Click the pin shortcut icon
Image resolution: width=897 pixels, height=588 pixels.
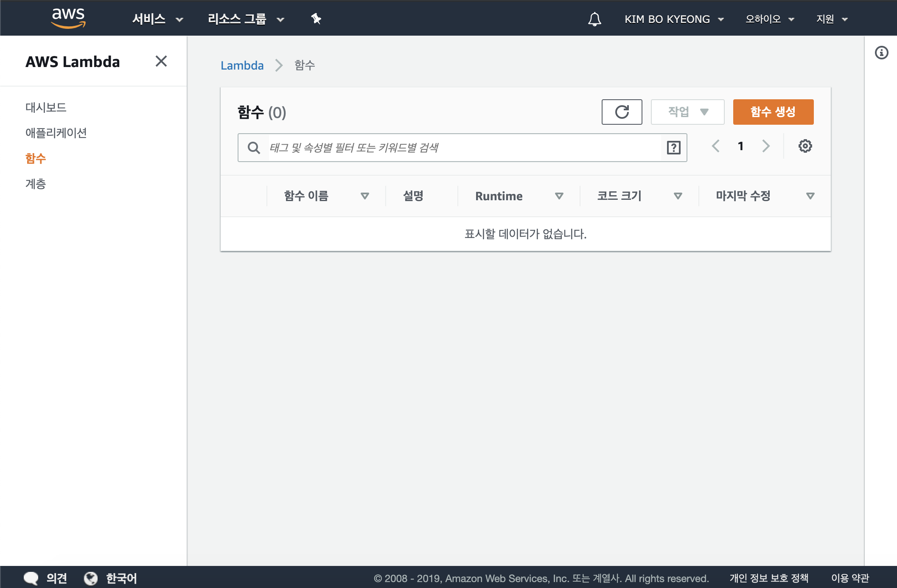tap(316, 19)
